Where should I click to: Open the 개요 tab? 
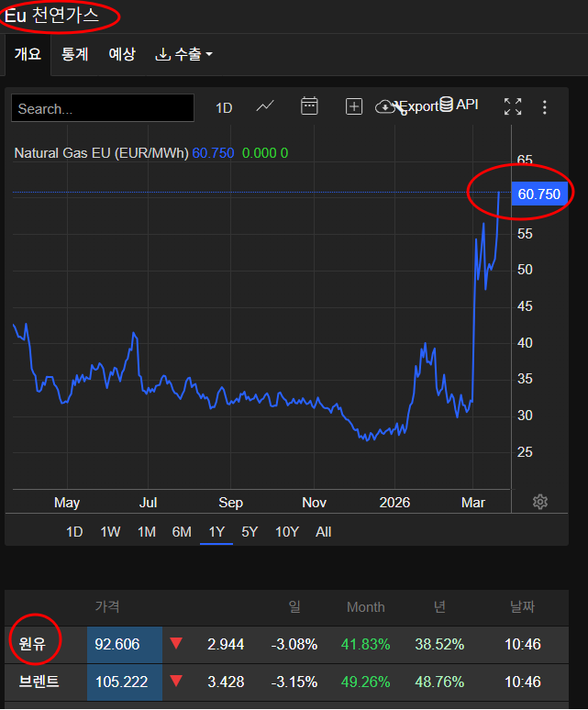click(x=28, y=54)
